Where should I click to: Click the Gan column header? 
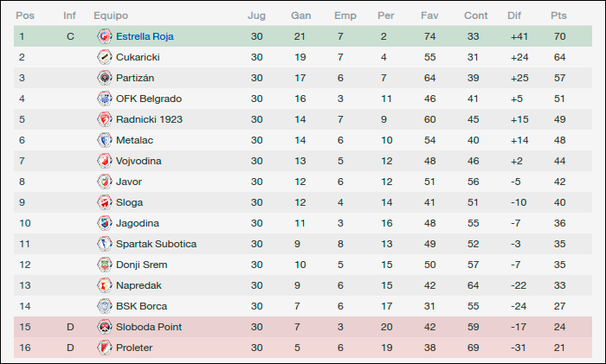300,16
